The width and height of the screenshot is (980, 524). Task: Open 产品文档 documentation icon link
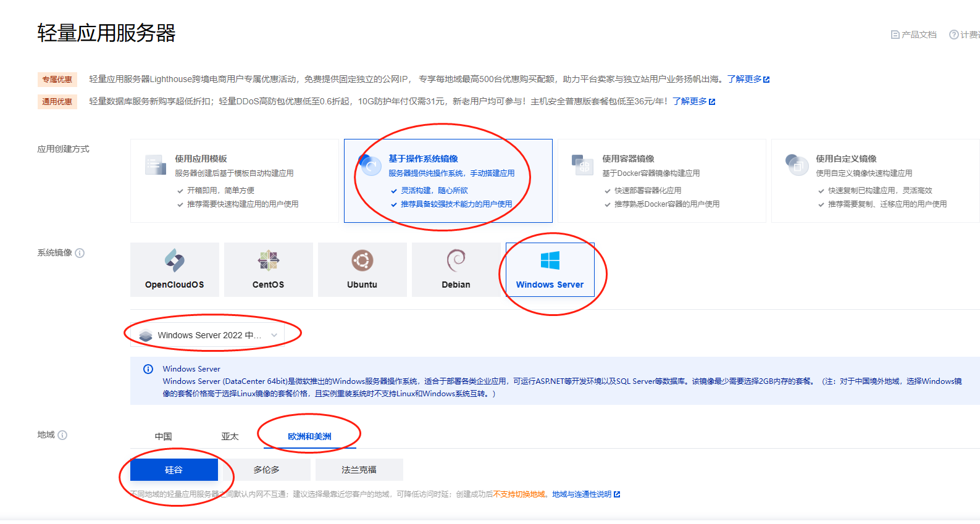[895, 35]
